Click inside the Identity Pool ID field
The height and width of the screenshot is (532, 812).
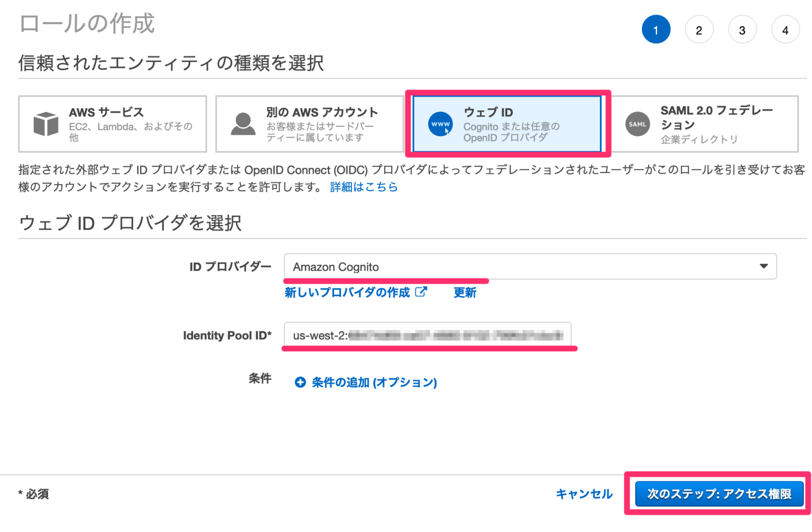coord(428,335)
